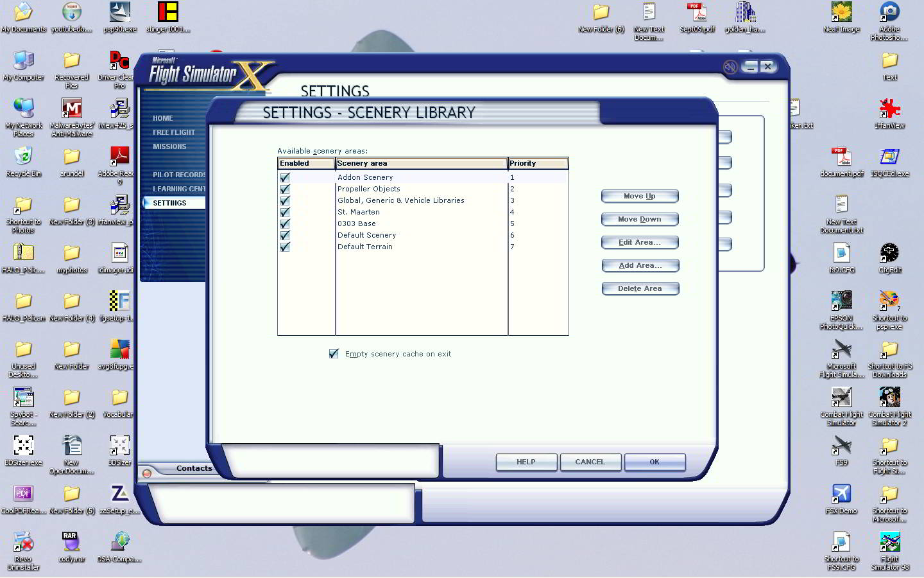The image size is (924, 578).
Task: Uncheck the Addon Scenery enabled checkbox
Action: (x=285, y=178)
